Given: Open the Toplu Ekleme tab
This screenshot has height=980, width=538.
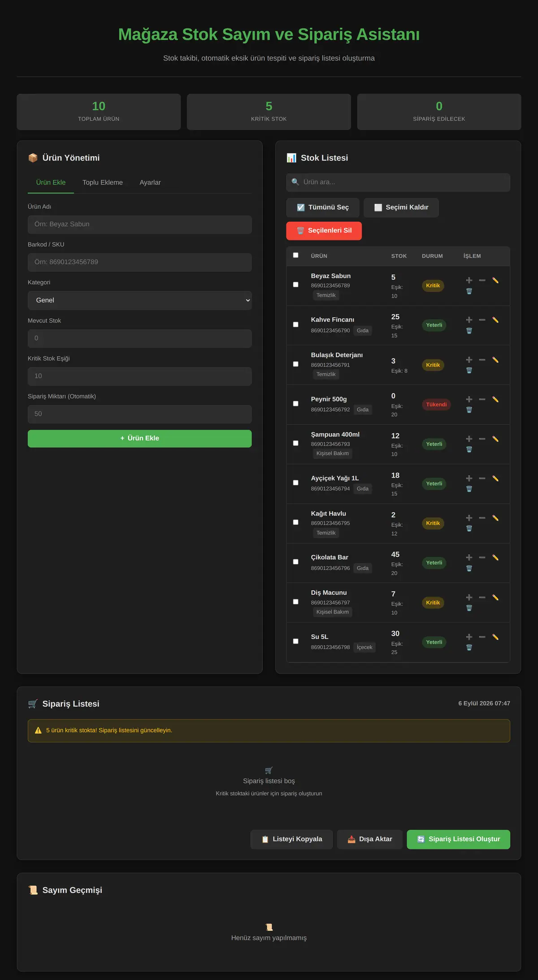Looking at the screenshot, I should coord(103,183).
